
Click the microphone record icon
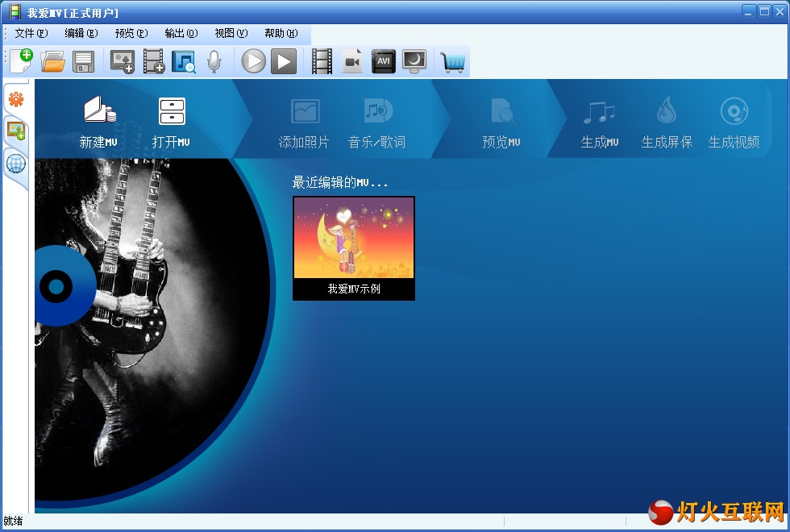214,61
